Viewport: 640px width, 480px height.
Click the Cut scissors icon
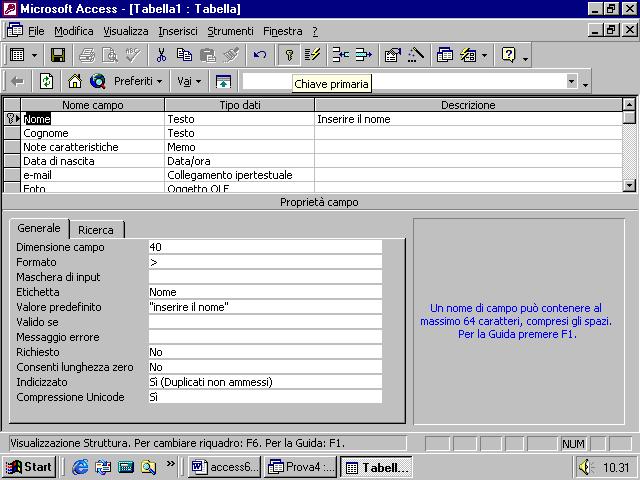(x=161, y=55)
